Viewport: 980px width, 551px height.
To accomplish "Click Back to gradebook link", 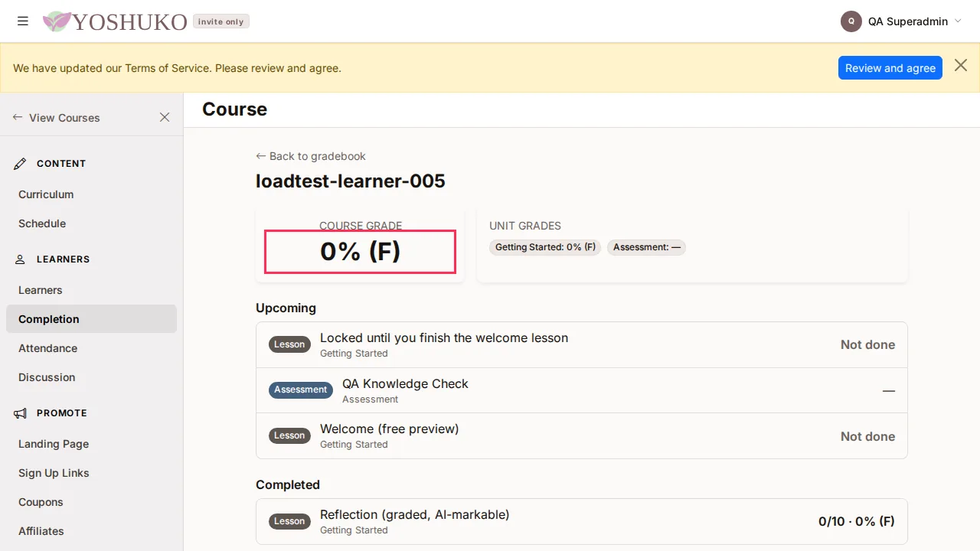I will pos(311,156).
